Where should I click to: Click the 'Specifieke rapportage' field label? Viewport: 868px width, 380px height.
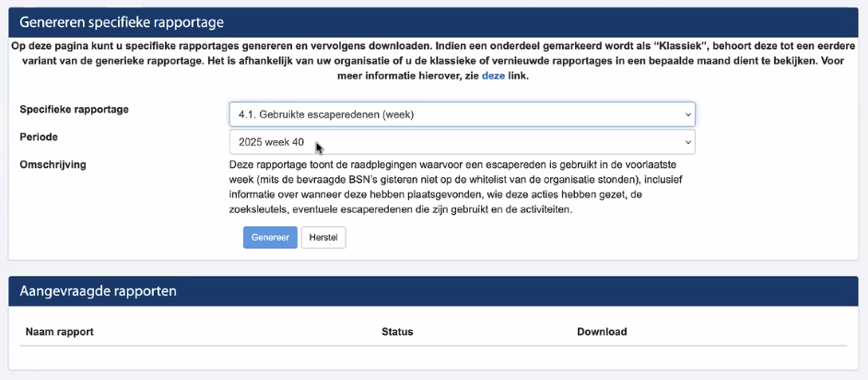tap(75, 110)
